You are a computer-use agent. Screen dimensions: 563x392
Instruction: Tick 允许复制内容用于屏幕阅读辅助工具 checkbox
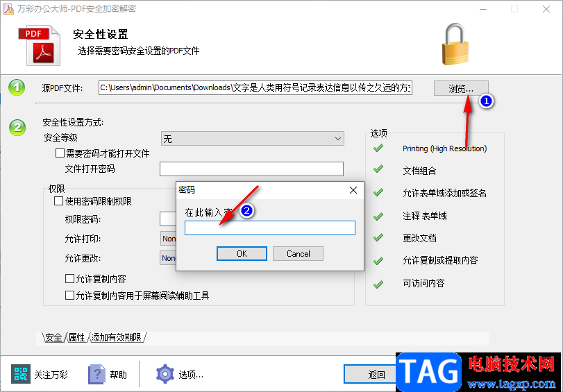[69, 296]
